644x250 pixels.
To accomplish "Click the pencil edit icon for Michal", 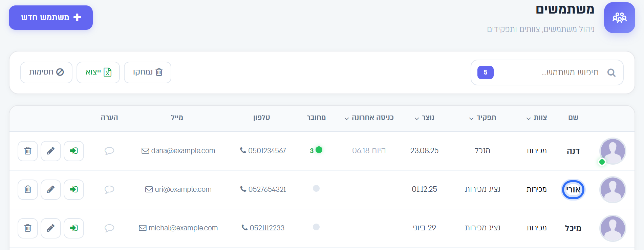I will tap(51, 228).
